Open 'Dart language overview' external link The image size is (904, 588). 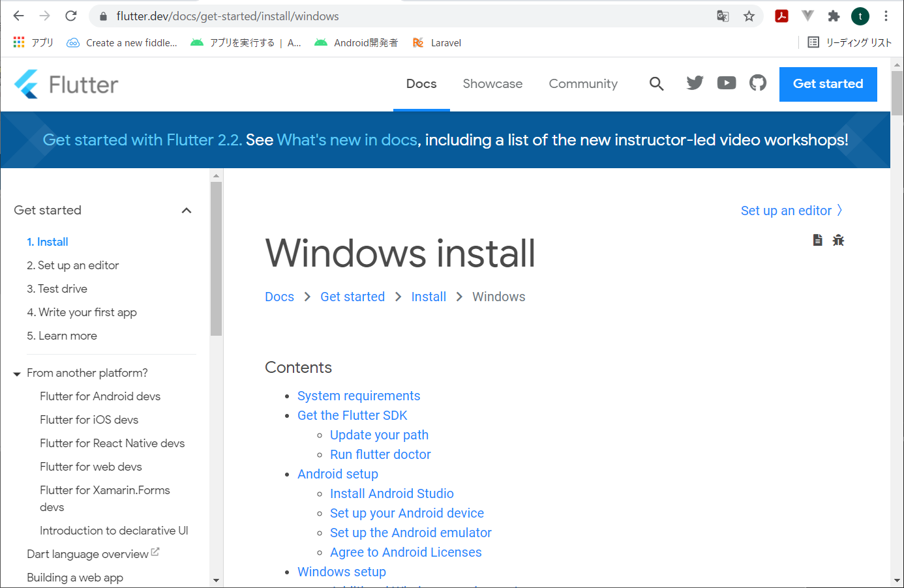[93, 554]
